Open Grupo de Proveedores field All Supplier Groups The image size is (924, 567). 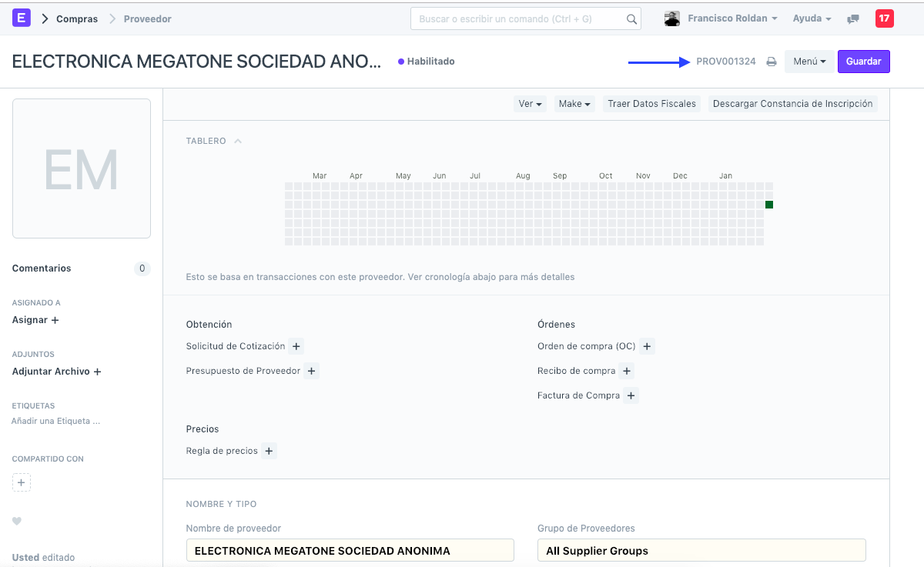click(x=701, y=551)
